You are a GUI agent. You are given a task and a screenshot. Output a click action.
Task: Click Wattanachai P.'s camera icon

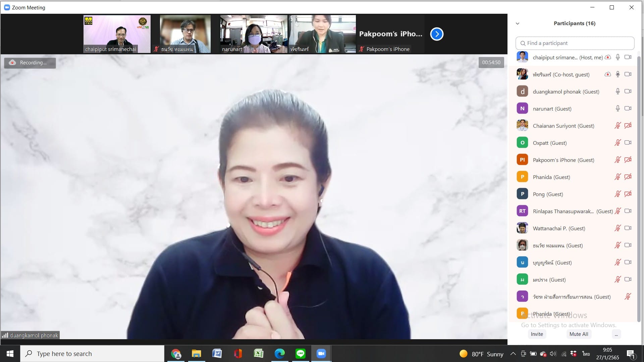coord(628,228)
